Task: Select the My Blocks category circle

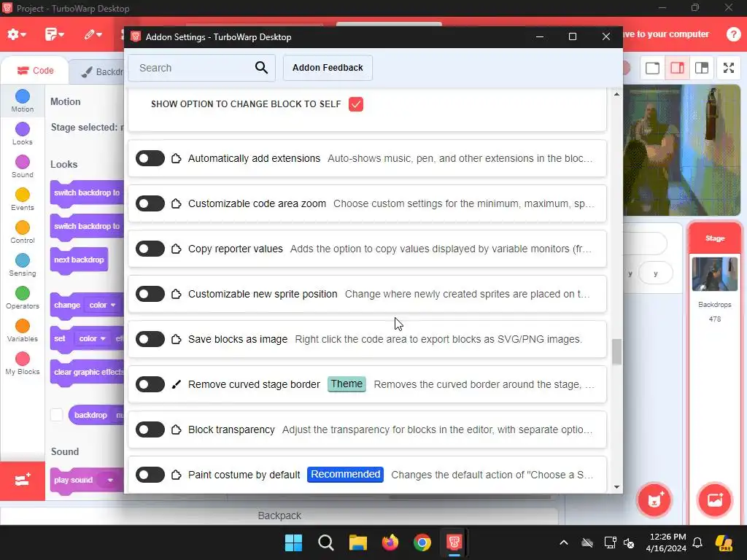Action: pyautogui.click(x=23, y=359)
